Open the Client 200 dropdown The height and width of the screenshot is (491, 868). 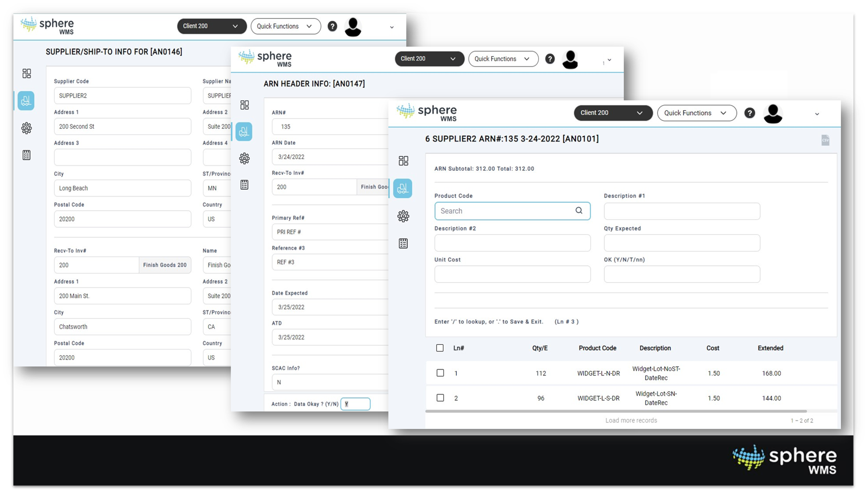[613, 113]
